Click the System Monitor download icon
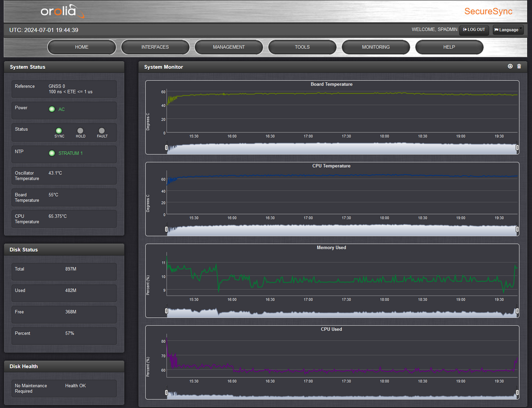This screenshot has height=408, width=532. [510, 66]
